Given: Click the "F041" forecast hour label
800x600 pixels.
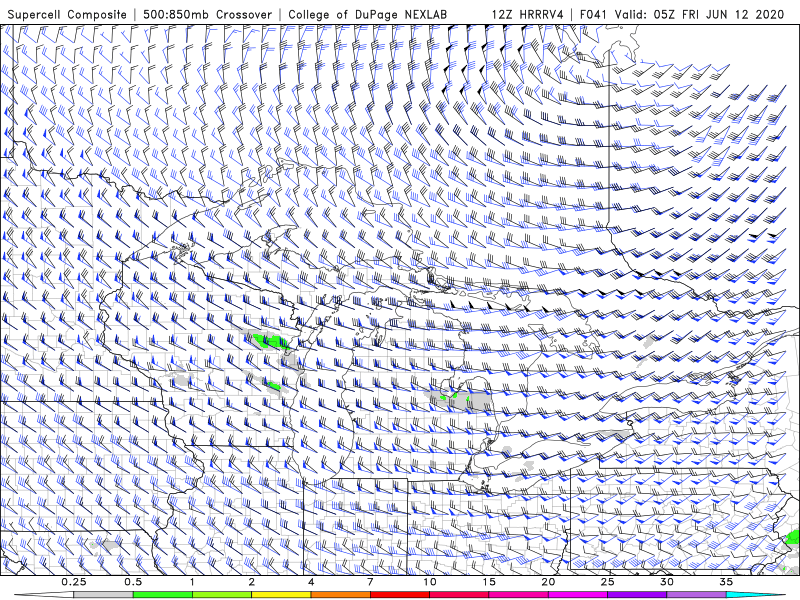Looking at the screenshot, I should (x=594, y=14).
